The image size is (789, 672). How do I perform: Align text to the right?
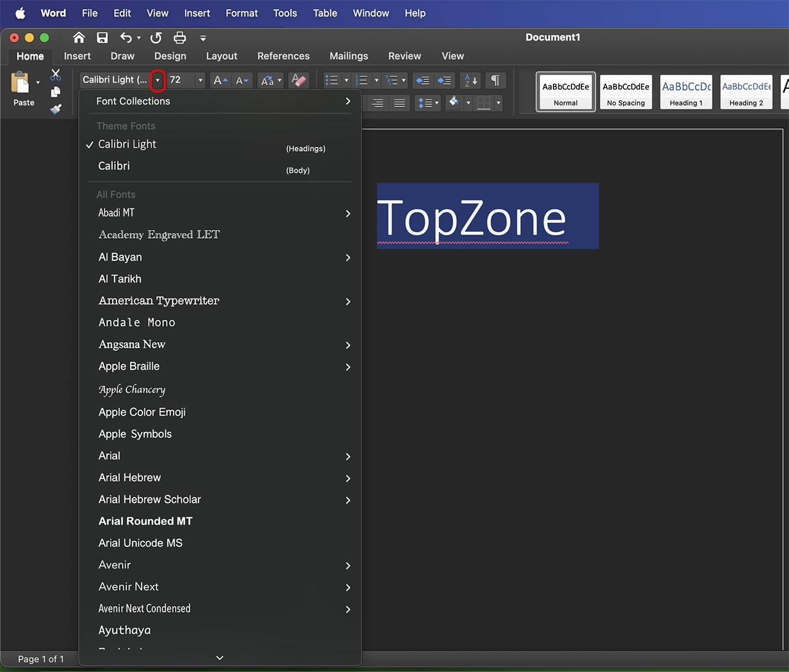[377, 103]
